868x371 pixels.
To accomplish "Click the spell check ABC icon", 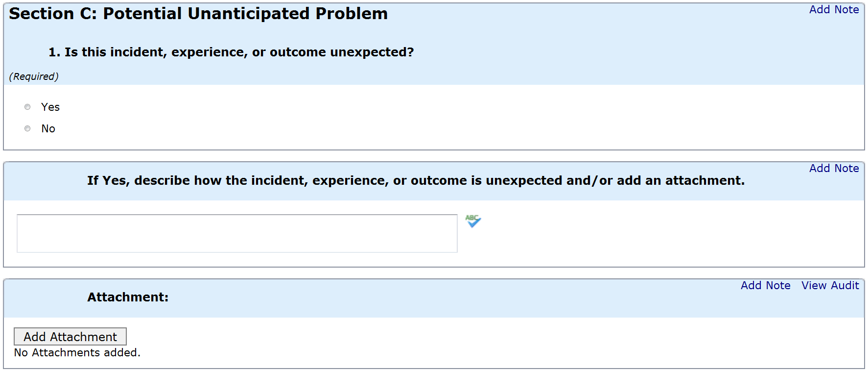I will pyautogui.click(x=473, y=221).
